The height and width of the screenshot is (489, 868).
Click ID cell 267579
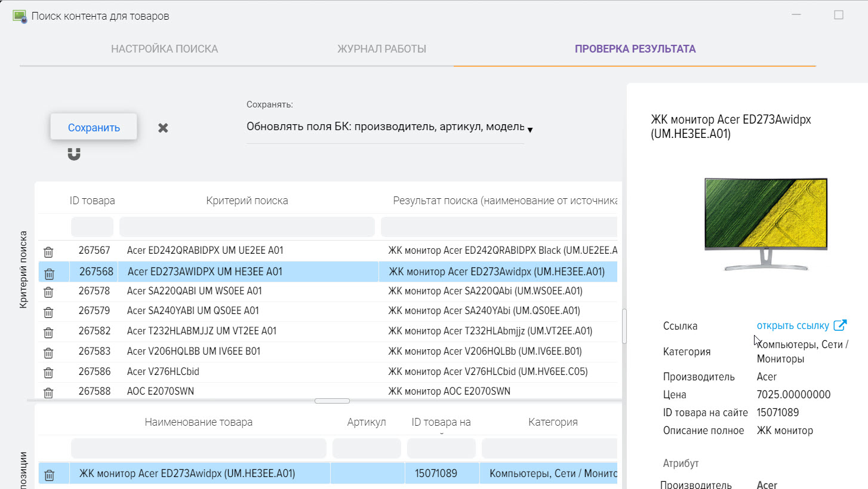[94, 311]
